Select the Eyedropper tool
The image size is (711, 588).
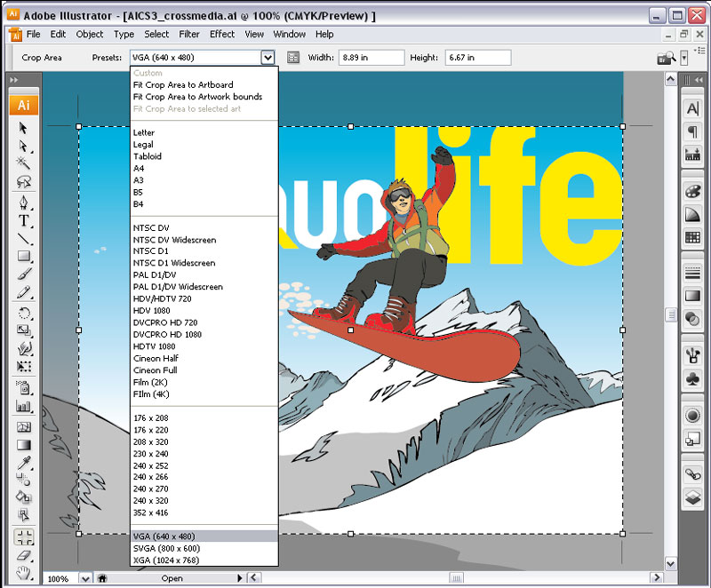tap(24, 463)
